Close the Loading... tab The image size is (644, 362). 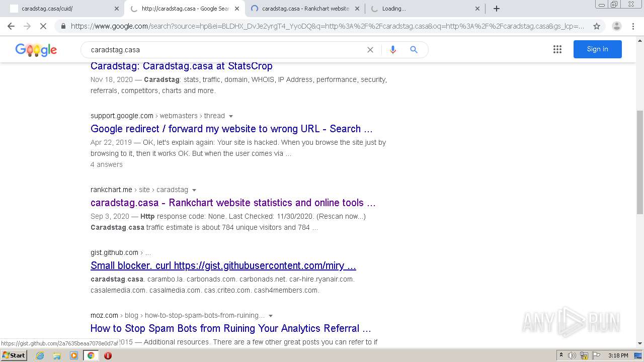click(477, 9)
